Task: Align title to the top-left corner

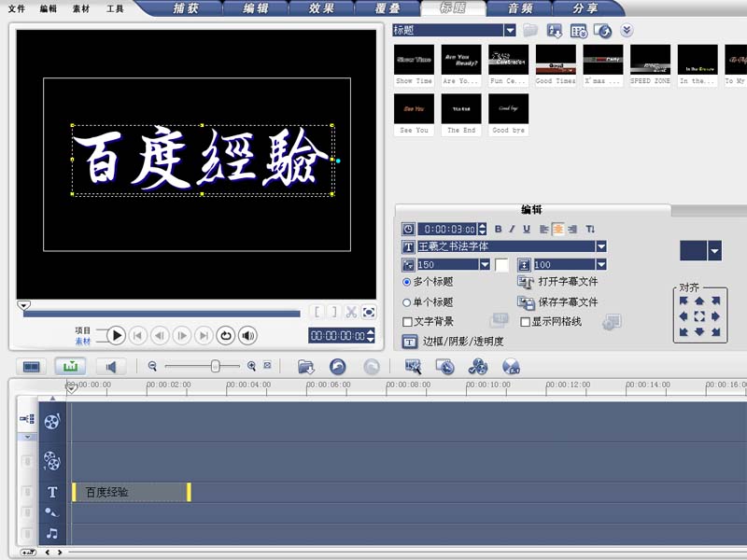Action: pos(684,301)
